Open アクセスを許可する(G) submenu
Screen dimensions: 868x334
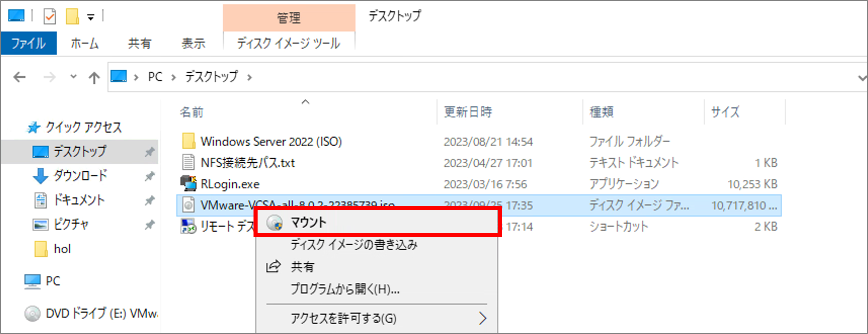(377, 318)
